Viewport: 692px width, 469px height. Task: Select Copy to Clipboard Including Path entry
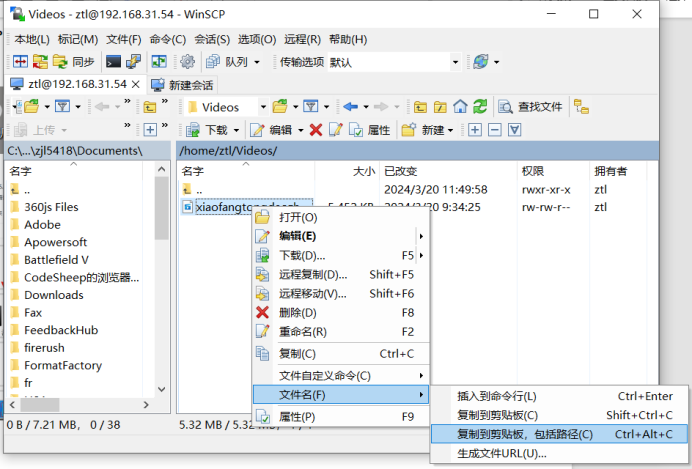[x=559, y=434]
